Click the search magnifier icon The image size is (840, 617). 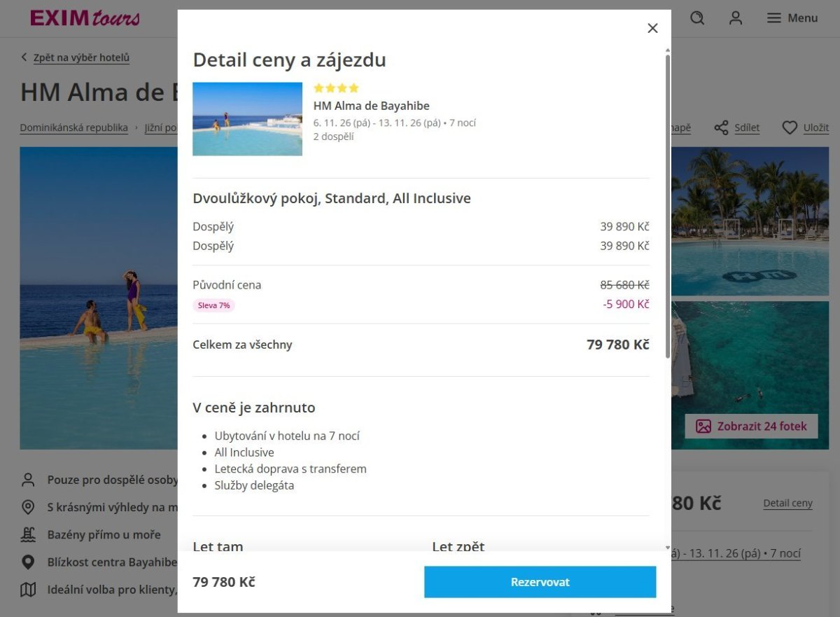point(697,18)
